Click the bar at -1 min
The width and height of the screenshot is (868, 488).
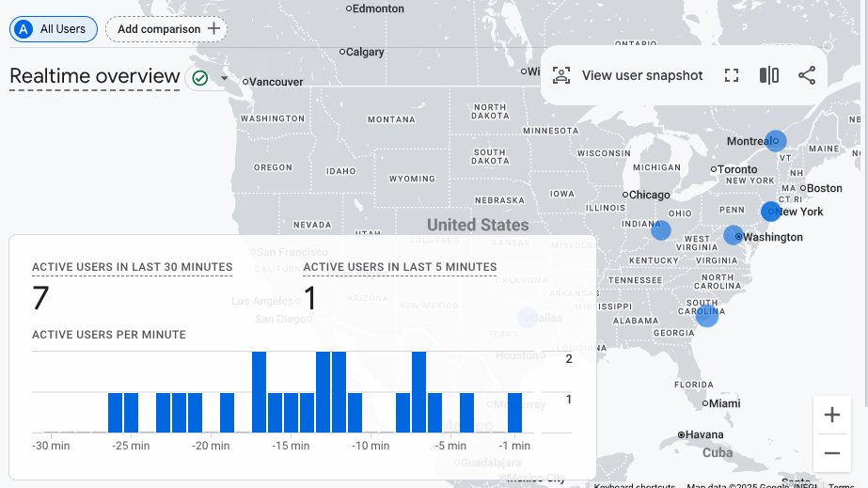[514, 413]
